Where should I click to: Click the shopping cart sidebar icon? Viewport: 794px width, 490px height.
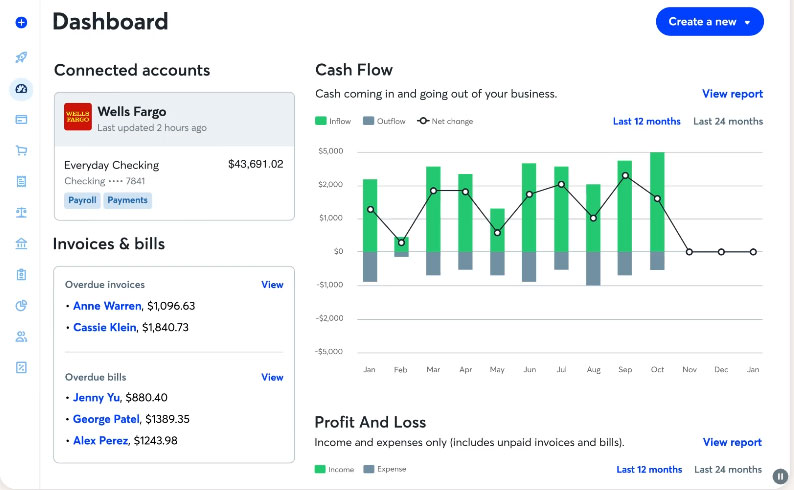[21, 151]
